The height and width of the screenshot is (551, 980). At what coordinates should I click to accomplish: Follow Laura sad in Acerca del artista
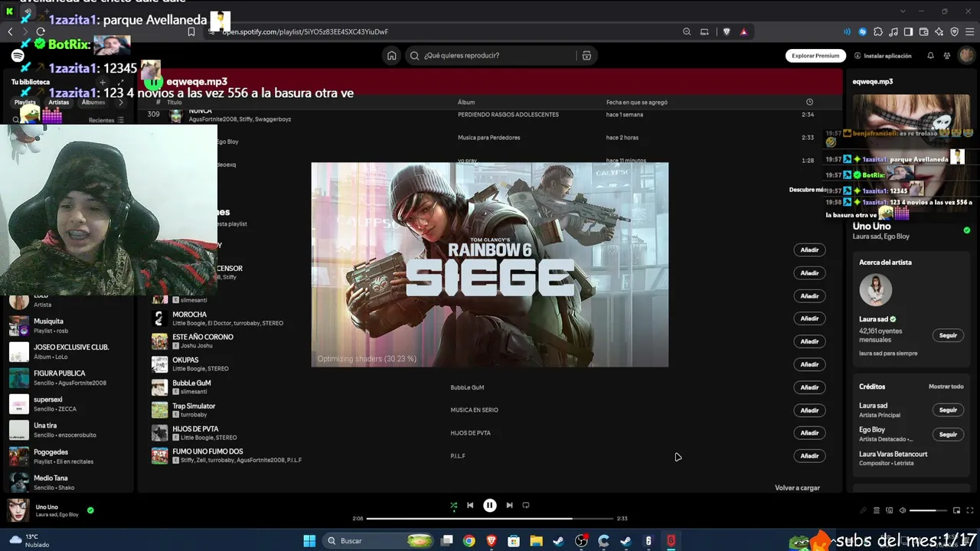pyautogui.click(x=948, y=335)
